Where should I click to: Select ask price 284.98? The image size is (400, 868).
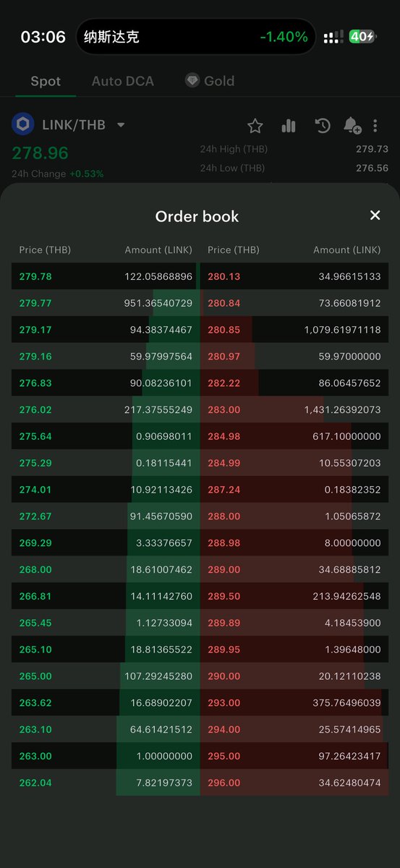(x=224, y=436)
